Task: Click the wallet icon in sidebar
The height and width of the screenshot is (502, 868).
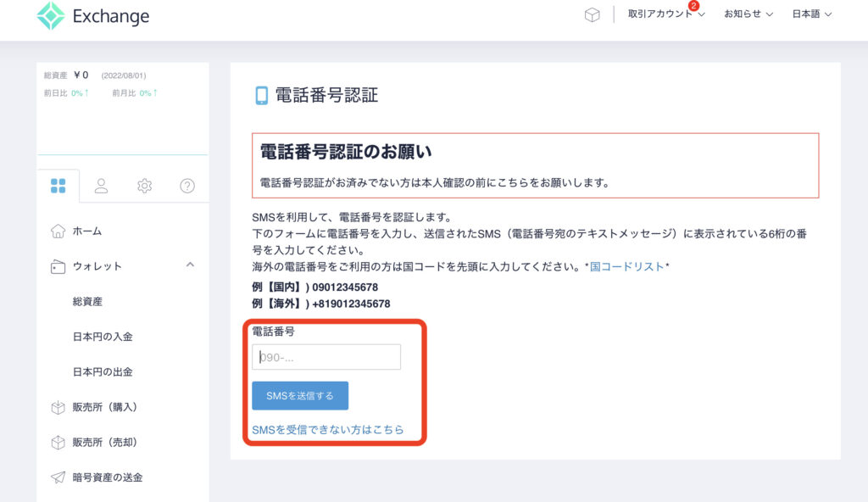Action: tap(58, 266)
